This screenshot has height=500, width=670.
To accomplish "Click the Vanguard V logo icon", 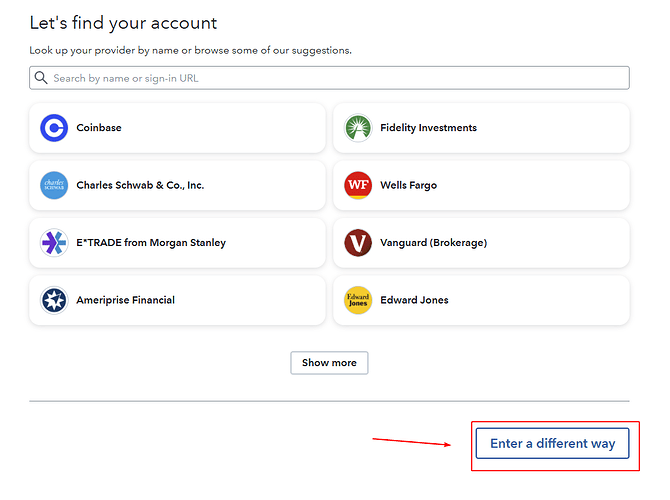I will [x=358, y=243].
